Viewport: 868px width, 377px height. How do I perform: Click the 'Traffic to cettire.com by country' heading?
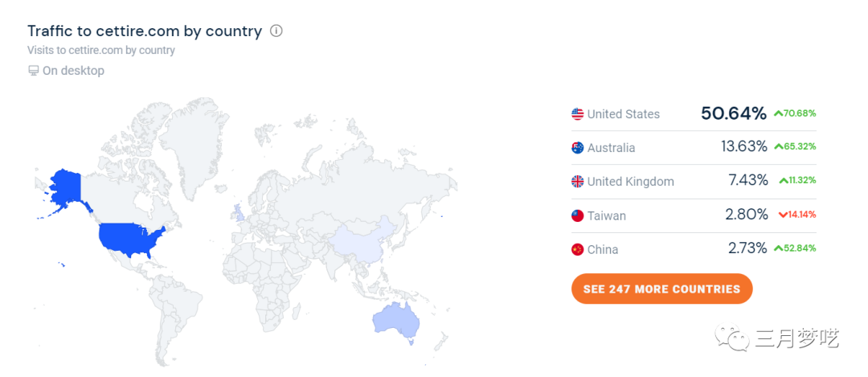145,31
